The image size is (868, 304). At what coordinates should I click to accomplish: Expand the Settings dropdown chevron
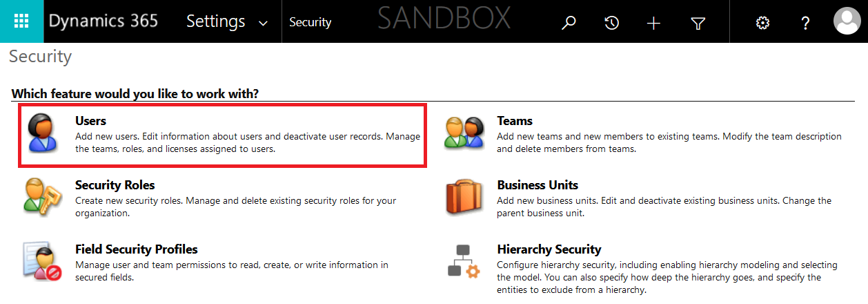(x=263, y=24)
